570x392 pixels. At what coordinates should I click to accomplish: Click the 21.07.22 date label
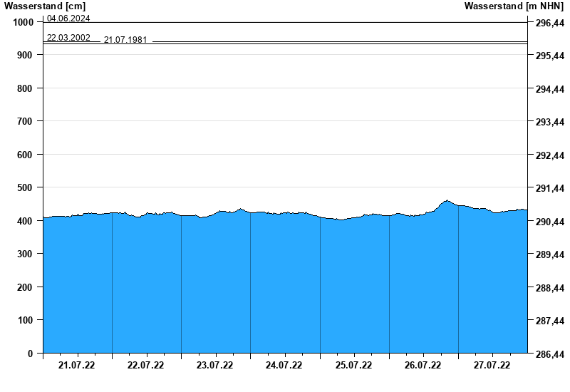[x=77, y=366]
